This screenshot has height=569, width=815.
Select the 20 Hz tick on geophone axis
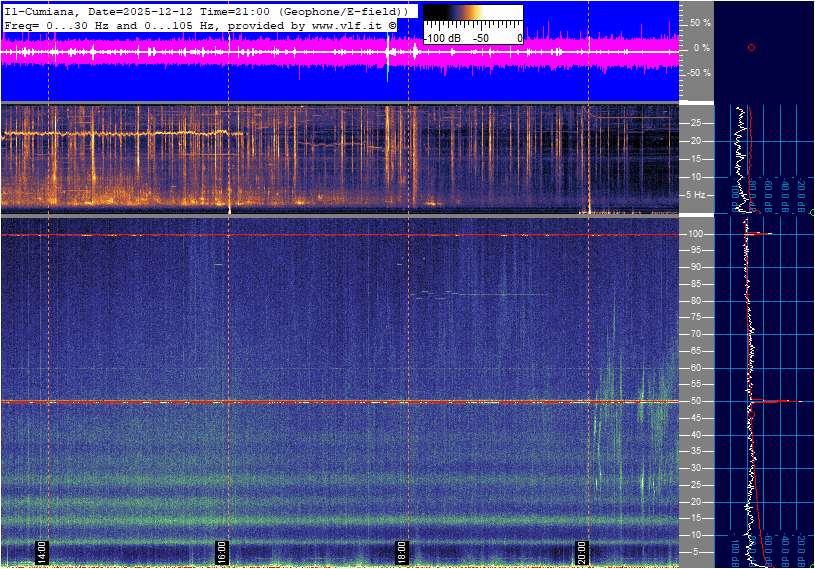693,141
